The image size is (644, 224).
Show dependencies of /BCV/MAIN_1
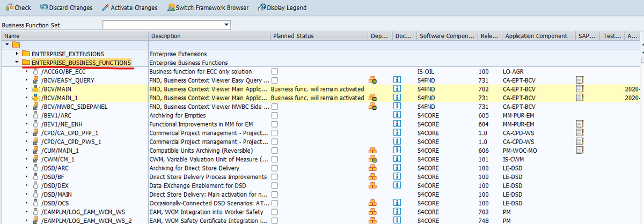click(372, 98)
